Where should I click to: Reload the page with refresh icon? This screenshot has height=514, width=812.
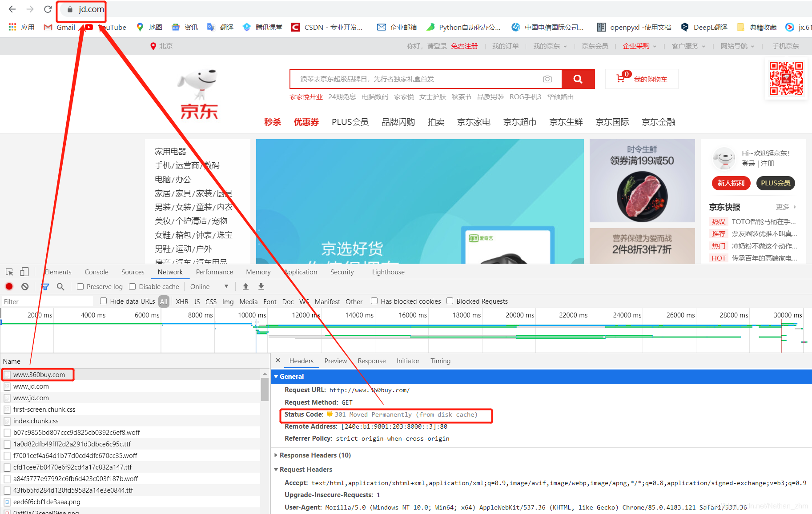[x=48, y=9]
